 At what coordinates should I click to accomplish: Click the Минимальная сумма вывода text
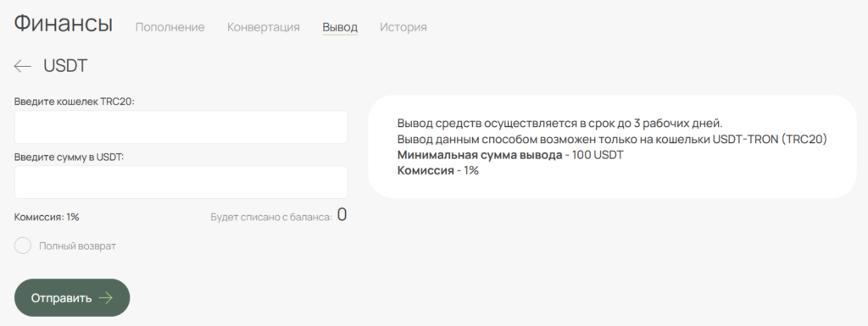pos(480,155)
